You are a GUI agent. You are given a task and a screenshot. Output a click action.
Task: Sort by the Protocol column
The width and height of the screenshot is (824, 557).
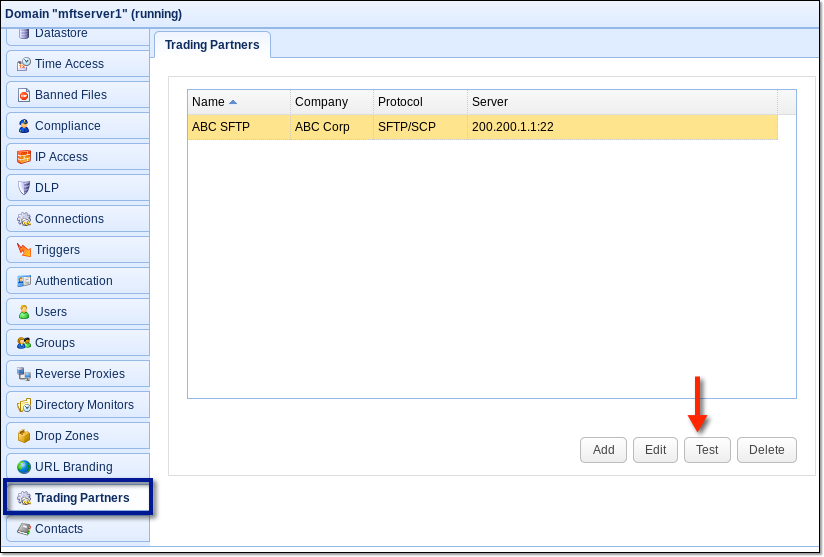pyautogui.click(x=420, y=102)
